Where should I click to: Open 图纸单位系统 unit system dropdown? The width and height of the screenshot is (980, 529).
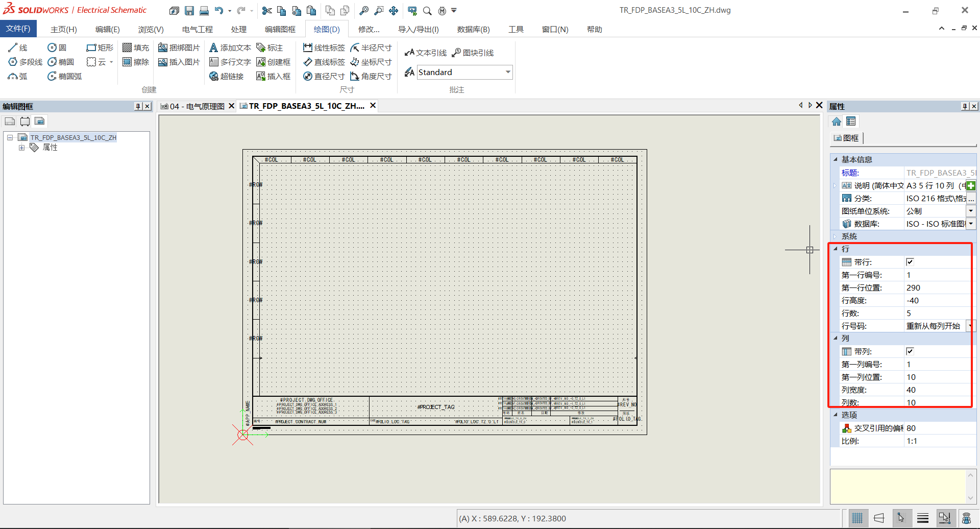coord(971,211)
